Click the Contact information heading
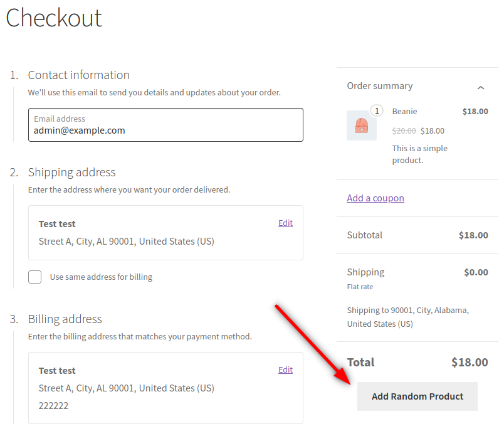The width and height of the screenshot is (504, 436). [78, 75]
